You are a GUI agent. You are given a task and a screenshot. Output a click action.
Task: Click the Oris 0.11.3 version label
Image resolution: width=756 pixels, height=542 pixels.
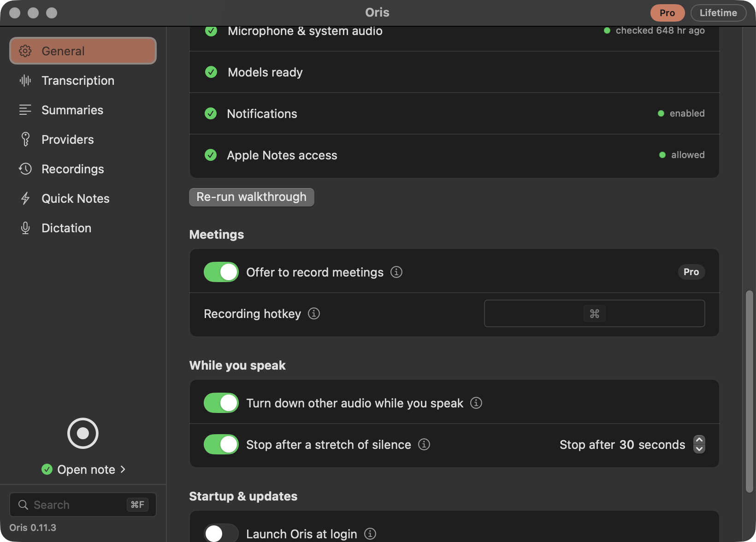click(x=33, y=527)
